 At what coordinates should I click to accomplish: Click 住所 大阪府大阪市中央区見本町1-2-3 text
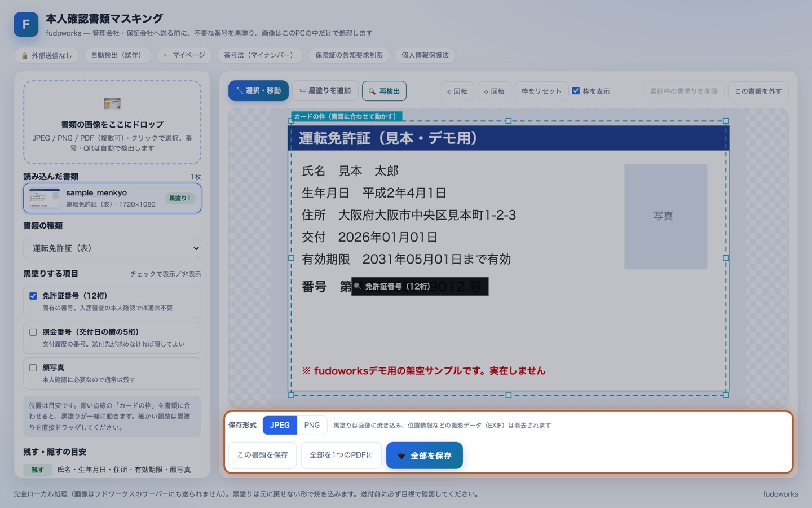coord(409,215)
